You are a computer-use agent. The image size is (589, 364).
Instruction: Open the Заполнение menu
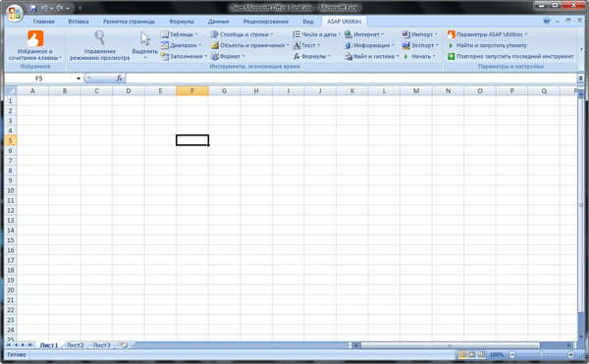pyautogui.click(x=185, y=56)
